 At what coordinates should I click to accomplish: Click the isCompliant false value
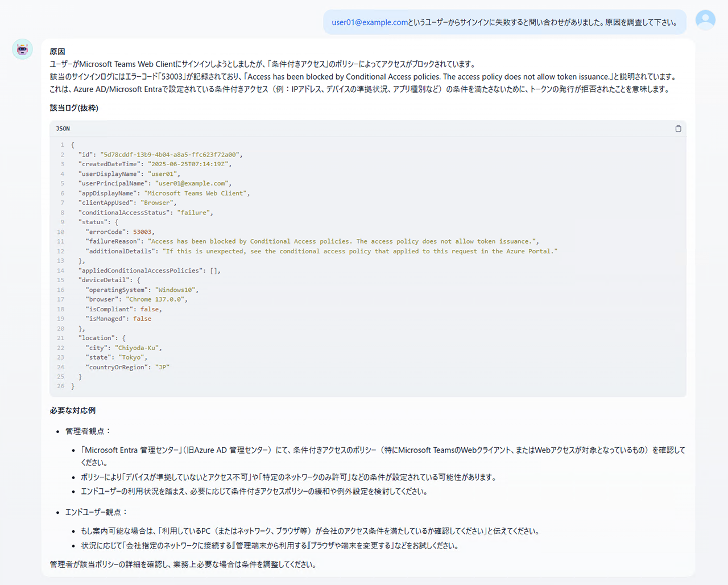[150, 309]
